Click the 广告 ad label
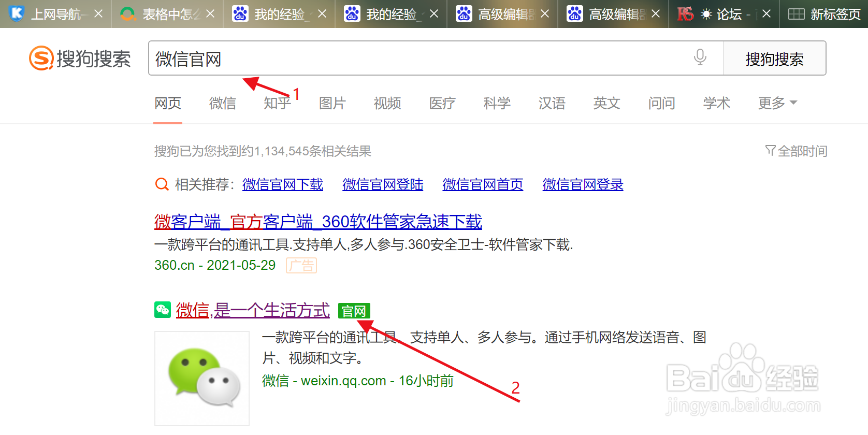 coord(301,265)
